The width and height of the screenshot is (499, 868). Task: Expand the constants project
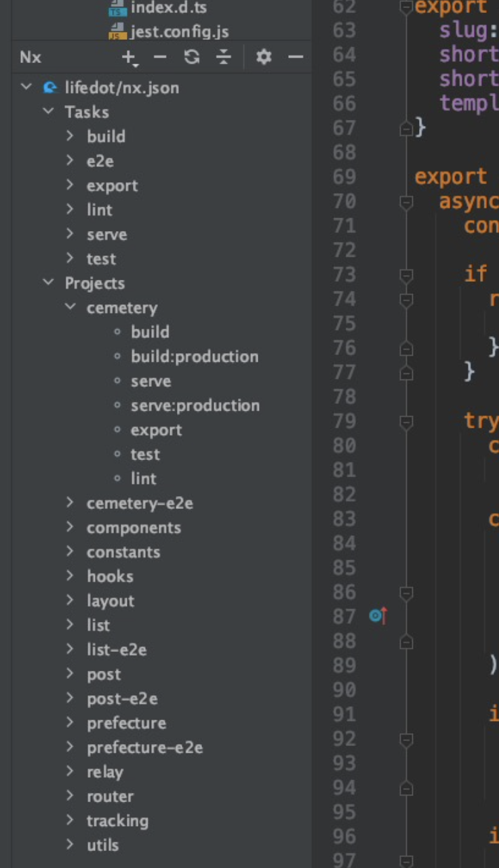click(70, 552)
